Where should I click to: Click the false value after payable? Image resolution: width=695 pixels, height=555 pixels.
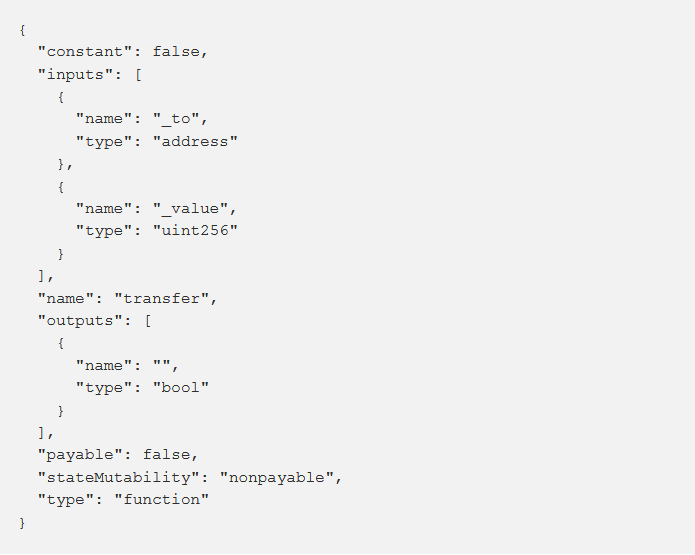tap(166, 455)
